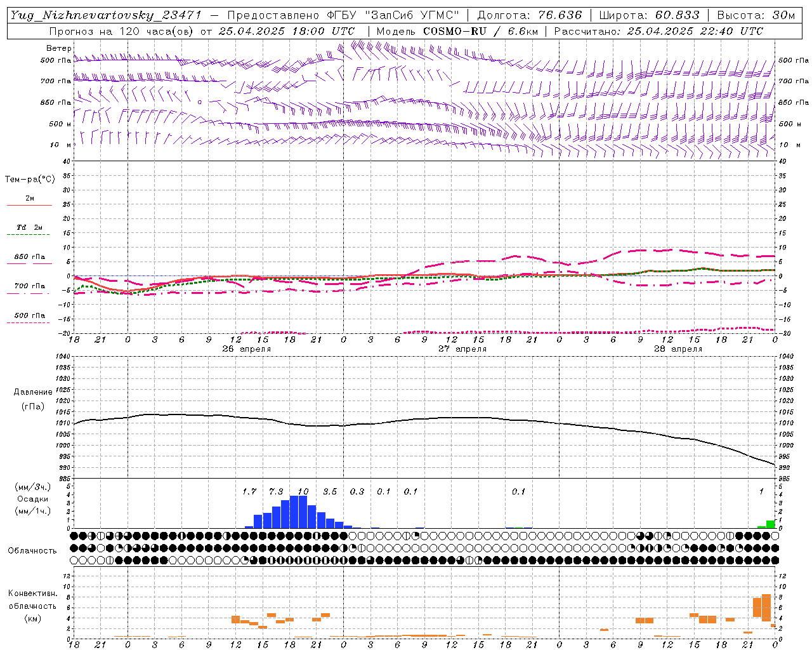
Task: Click the Облачность cloud cover row label
Action: pos(32,550)
